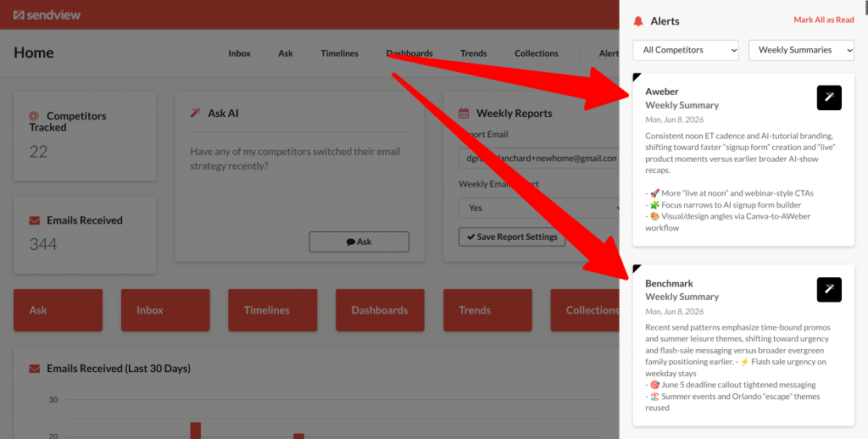This screenshot has width=868, height=439.
Task: Click the Weekly Reports calendar icon
Action: coord(464,113)
